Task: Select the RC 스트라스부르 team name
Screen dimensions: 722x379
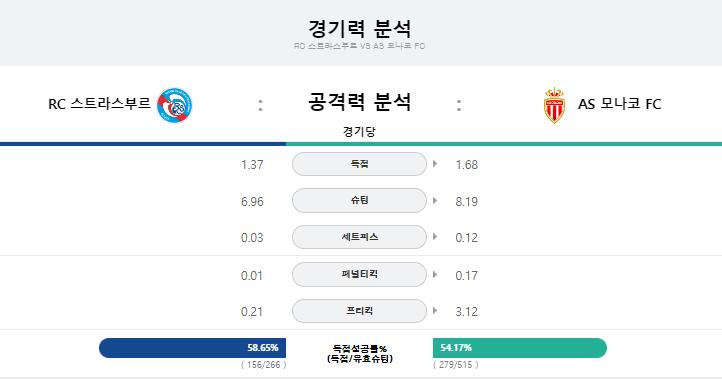Action: click(x=99, y=104)
